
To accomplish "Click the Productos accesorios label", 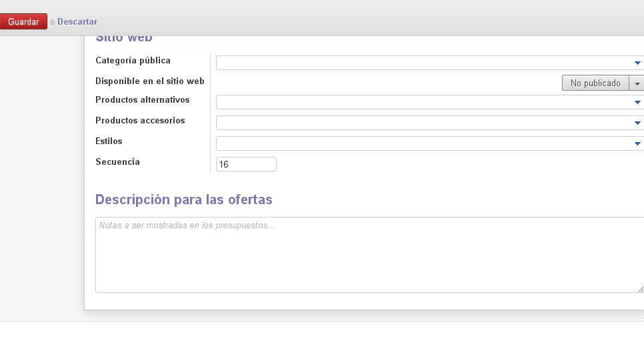I will pos(140,121).
